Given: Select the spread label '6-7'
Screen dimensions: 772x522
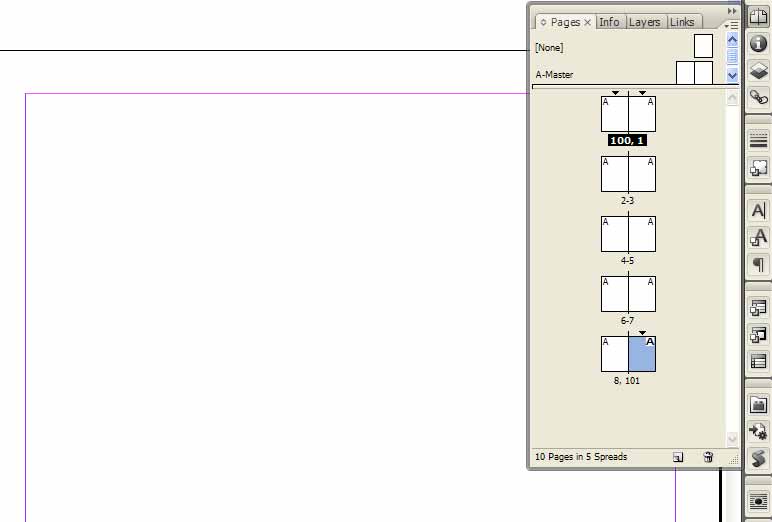Looking at the screenshot, I should pyautogui.click(x=627, y=321).
